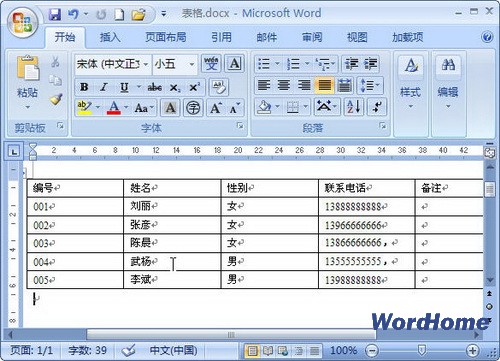The width and height of the screenshot is (500, 361).
Task: Toggle superscript formatting
Action: 194,87
